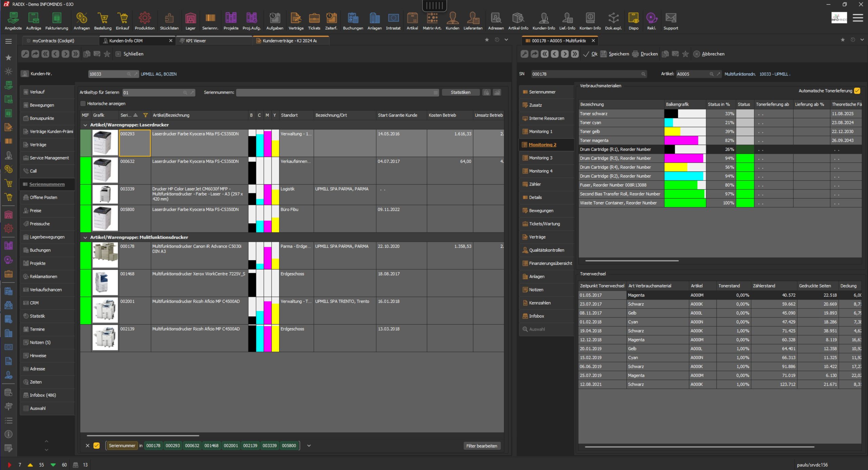Open the Artikeltyp für Serien dropdown
Image resolution: width=868 pixels, height=470 pixels.
(x=185, y=92)
